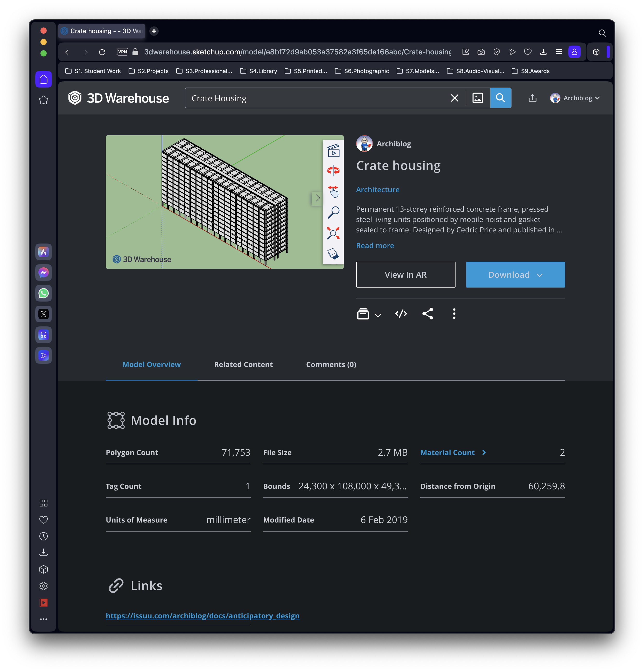Toggle the VPN badge in address bar
This screenshot has height=672, width=644.
(122, 52)
